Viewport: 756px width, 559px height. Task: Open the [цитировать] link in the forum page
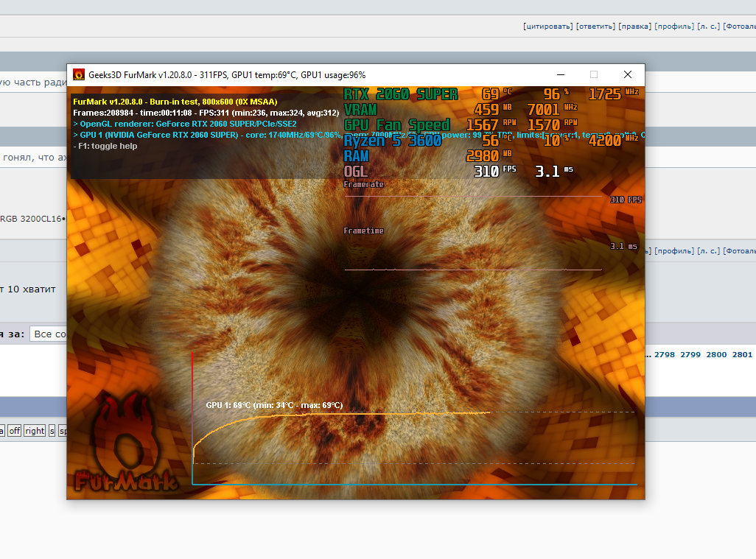pyautogui.click(x=548, y=26)
